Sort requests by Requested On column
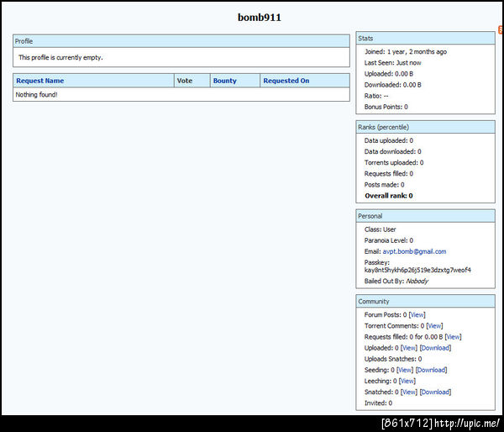The width and height of the screenshot is (504, 432). point(286,81)
